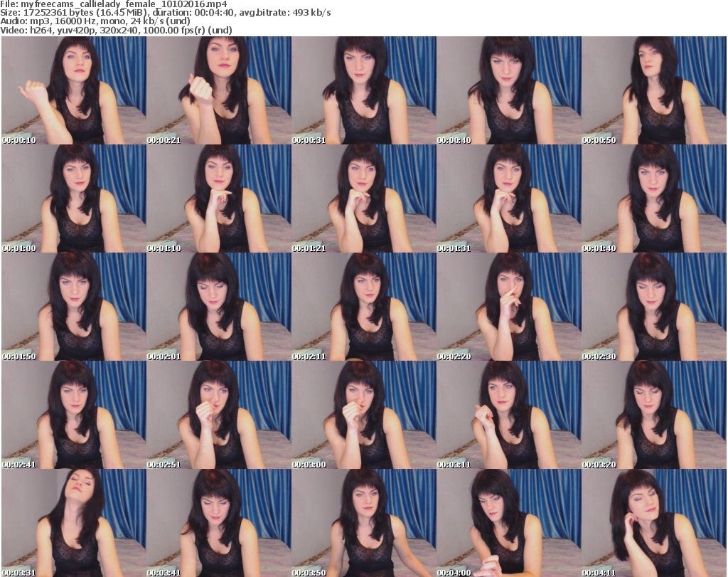The width and height of the screenshot is (728, 577).
Task: Choose the frame stamped 00:03:11
Action: point(509,415)
